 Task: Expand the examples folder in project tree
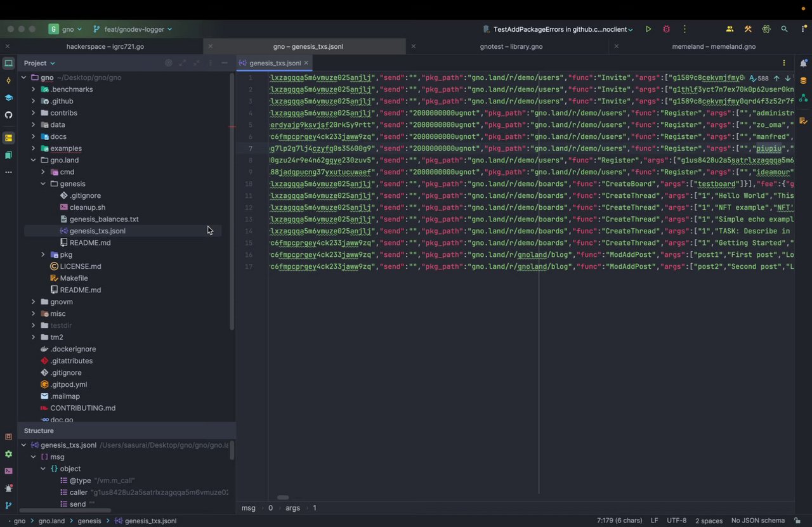[x=34, y=148]
